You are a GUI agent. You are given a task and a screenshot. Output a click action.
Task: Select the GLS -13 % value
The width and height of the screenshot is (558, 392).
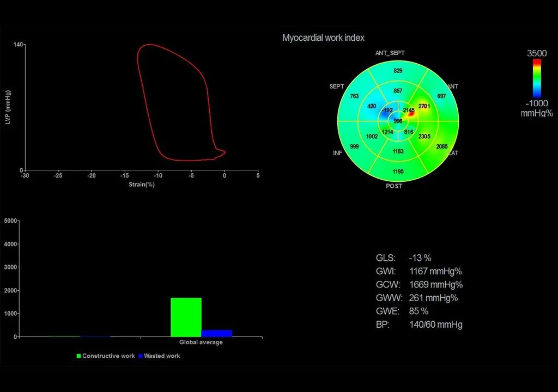[420, 258]
